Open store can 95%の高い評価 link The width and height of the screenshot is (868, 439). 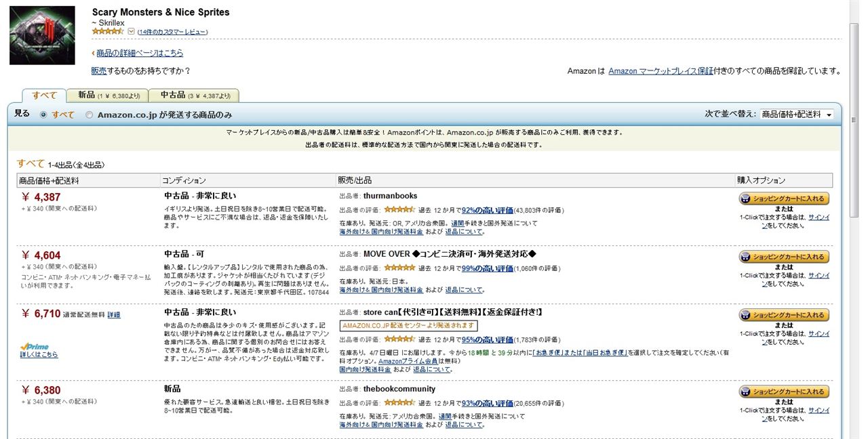click(x=488, y=339)
